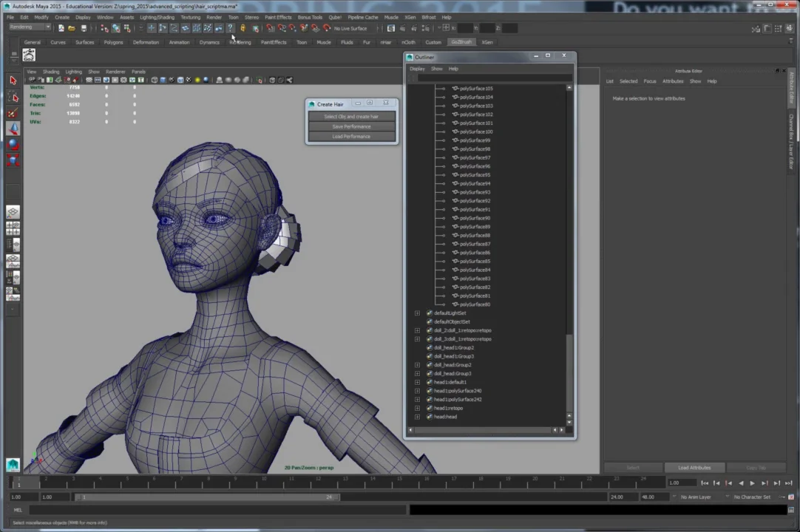The height and width of the screenshot is (532, 800).
Task: Expand doll_head:Group2 in Outliner
Action: click(x=417, y=365)
